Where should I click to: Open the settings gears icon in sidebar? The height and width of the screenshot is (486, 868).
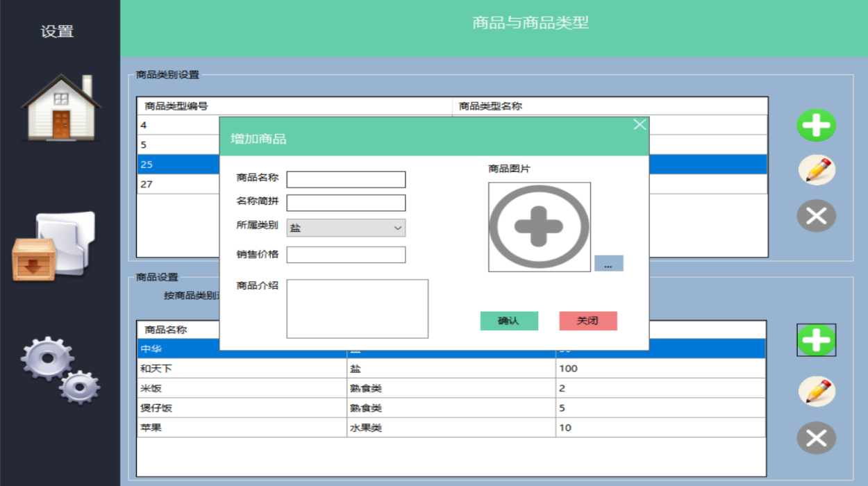tap(60, 370)
